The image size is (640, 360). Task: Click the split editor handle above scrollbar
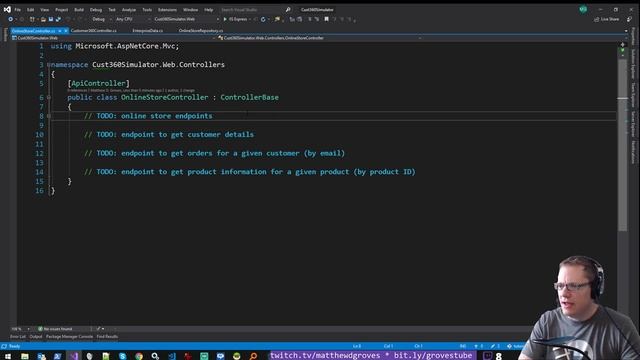tap(622, 44)
